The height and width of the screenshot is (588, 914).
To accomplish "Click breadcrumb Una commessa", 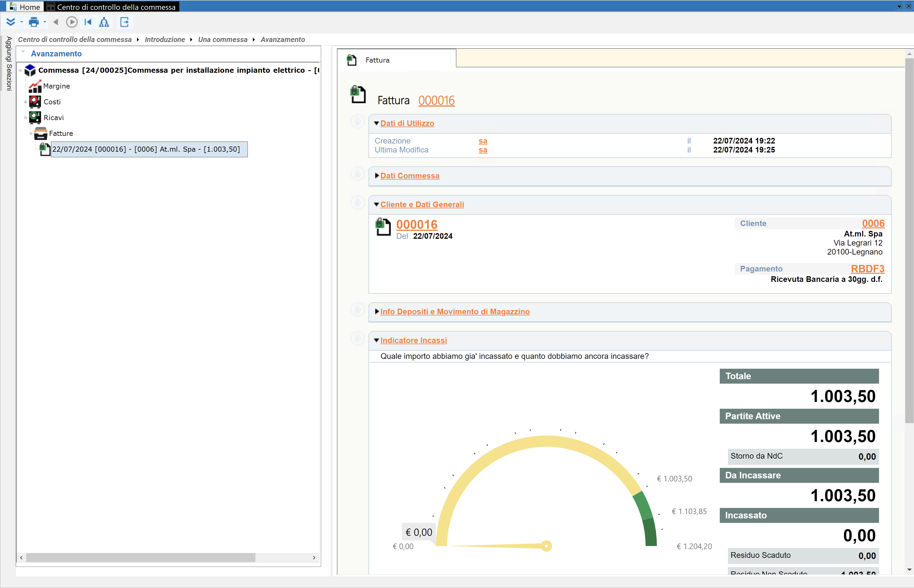I will (223, 39).
